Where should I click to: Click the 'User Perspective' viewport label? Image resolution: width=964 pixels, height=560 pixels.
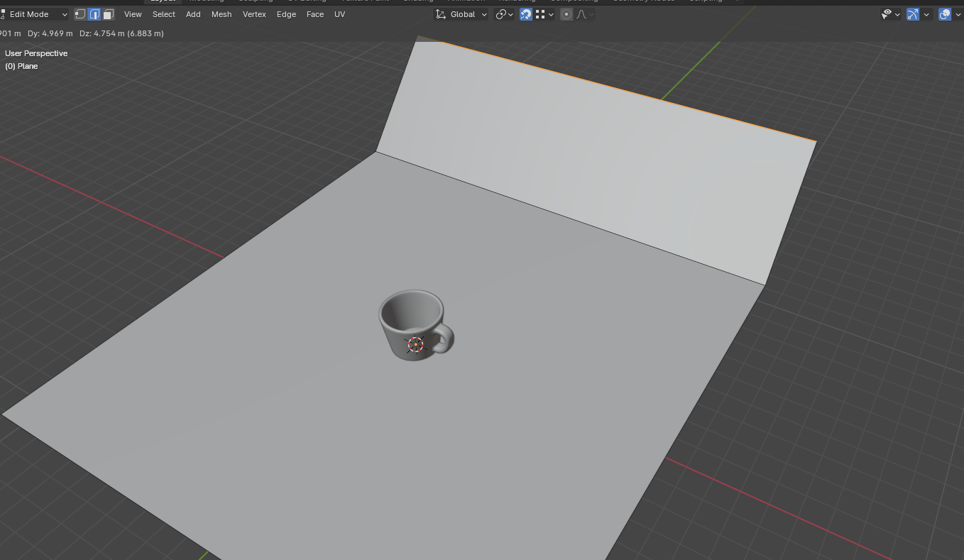pyautogui.click(x=36, y=53)
